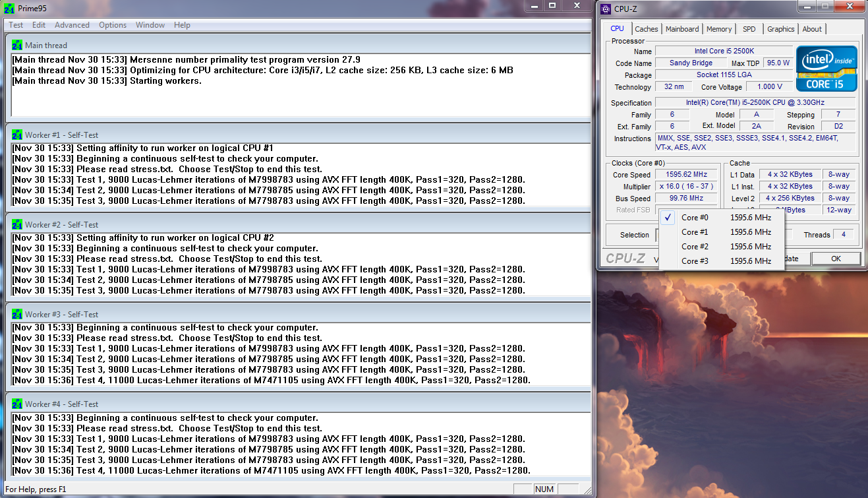Click the L1 Data value '4 x 32 KBytes'
868x498 pixels.
(x=790, y=175)
